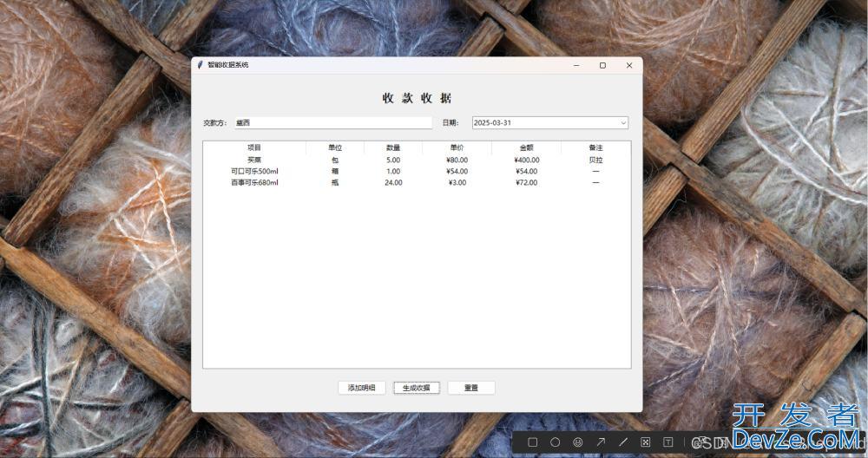This screenshot has width=868, height=458.
Task: Click ¥54.00 under the 单价 column
Action: 457,172
